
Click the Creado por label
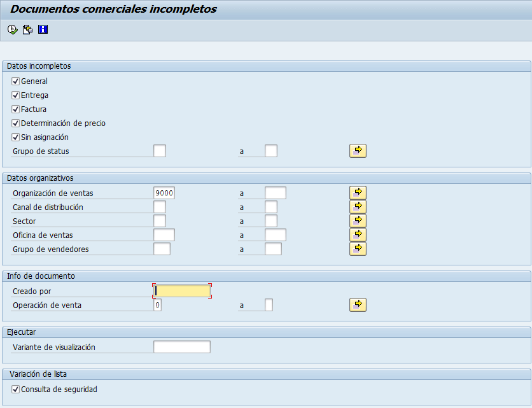(x=32, y=292)
